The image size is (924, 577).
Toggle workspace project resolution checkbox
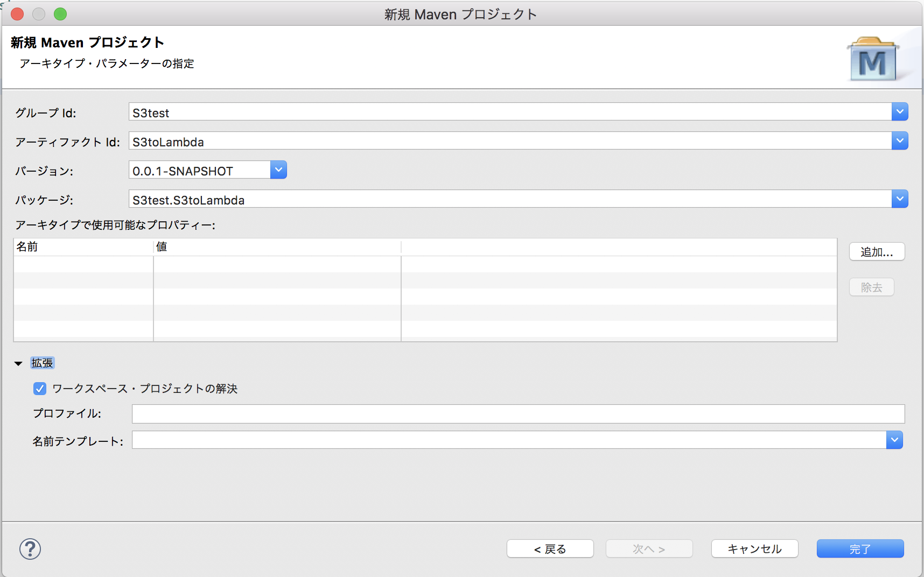[40, 389]
